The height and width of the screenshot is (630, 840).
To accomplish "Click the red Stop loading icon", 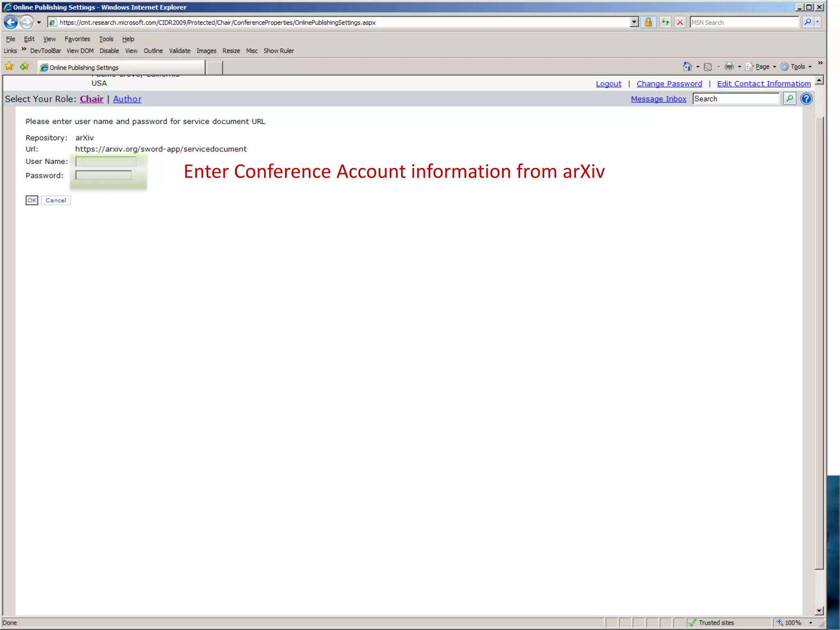I will pyautogui.click(x=680, y=22).
